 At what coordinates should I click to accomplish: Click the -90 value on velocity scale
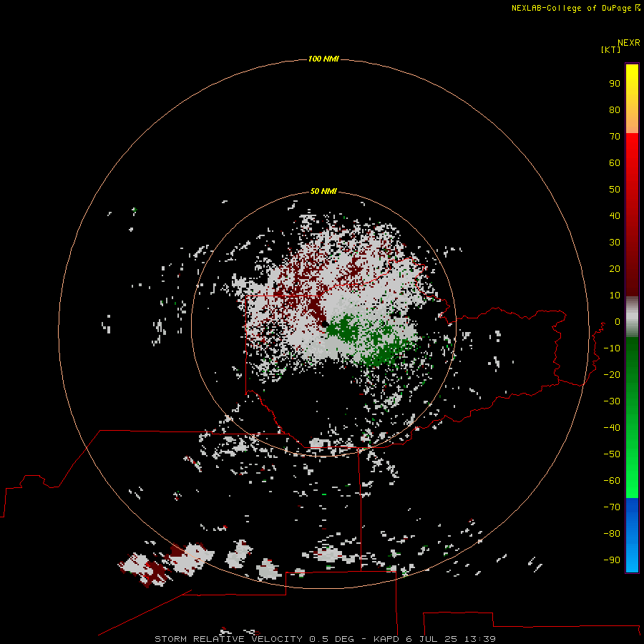[612, 560]
